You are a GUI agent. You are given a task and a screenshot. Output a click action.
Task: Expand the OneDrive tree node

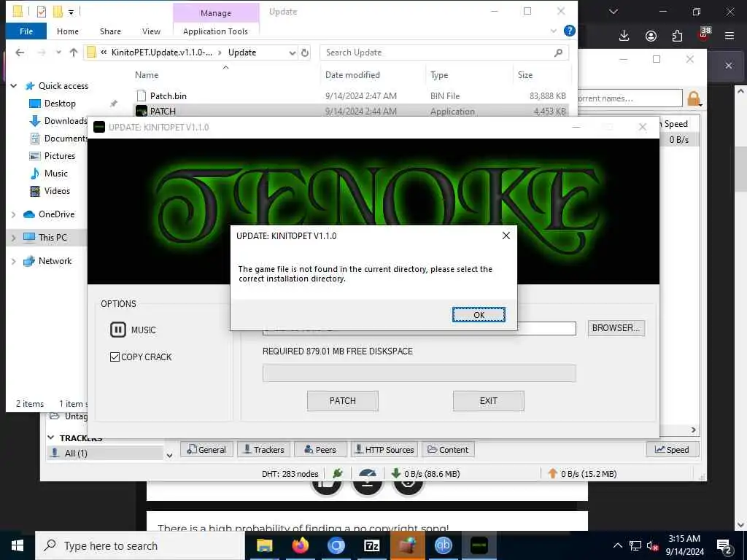coord(13,215)
